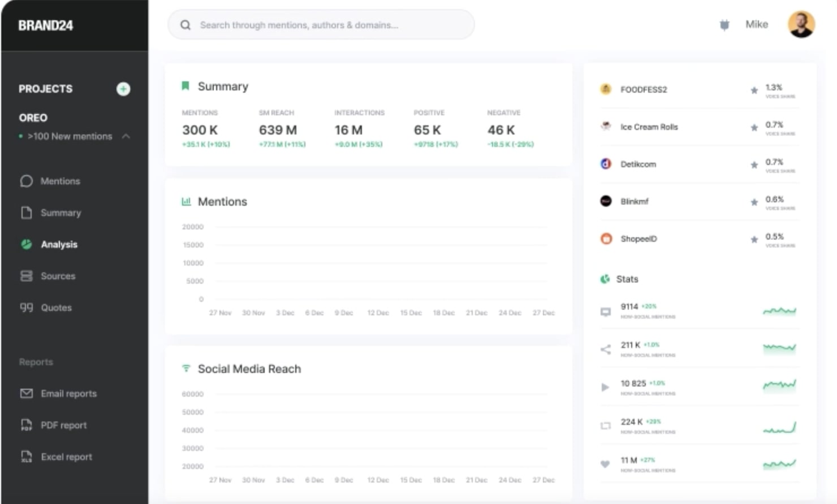Viewport: 837px width, 504px height.
Task: Click the retweet icon beside 224 K
Action: [605, 425]
